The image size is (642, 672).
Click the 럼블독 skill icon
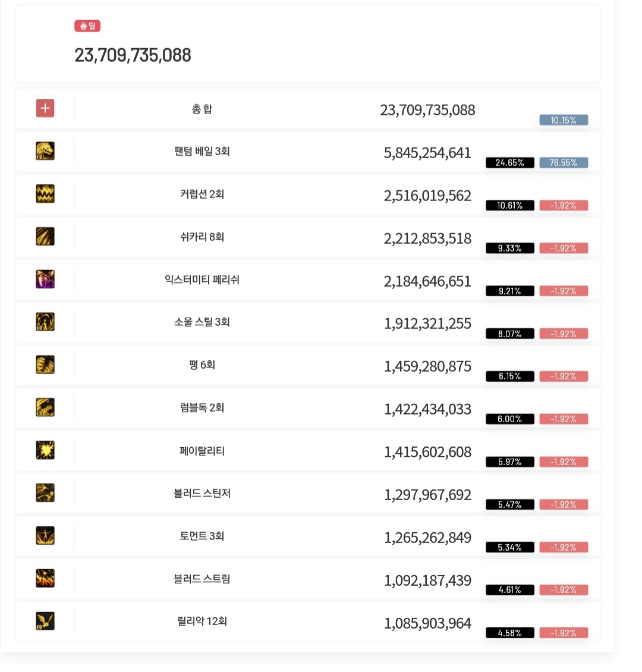[x=45, y=407]
